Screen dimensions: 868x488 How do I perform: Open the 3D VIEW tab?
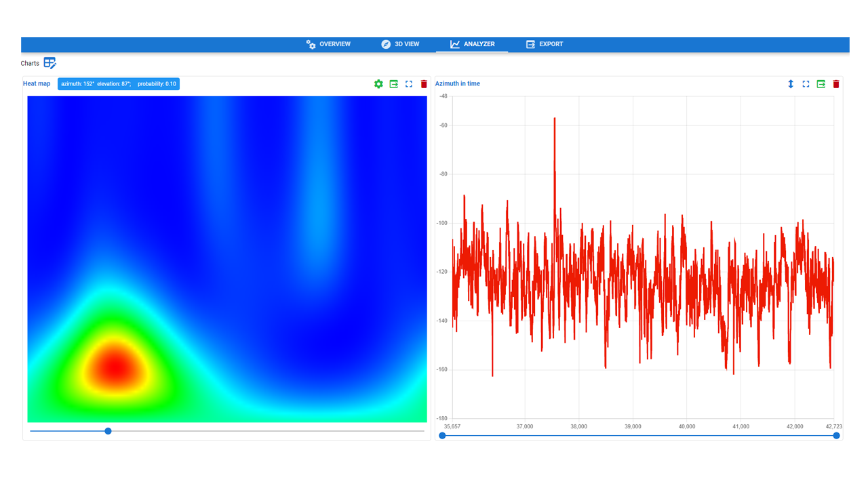(x=406, y=44)
